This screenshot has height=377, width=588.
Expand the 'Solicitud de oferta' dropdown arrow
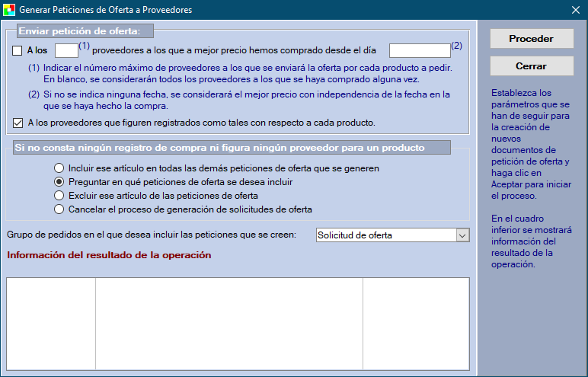462,235
